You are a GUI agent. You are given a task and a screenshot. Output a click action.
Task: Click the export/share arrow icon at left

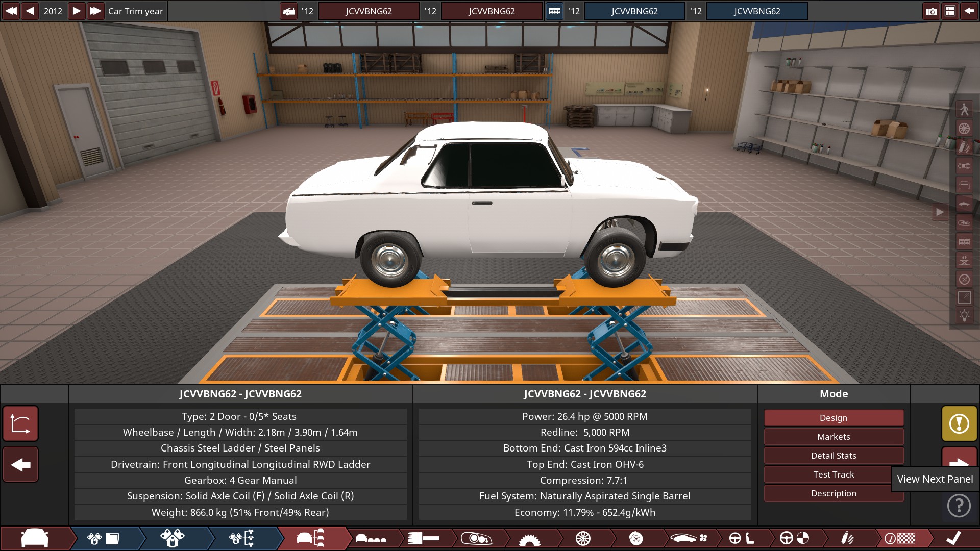click(x=20, y=423)
